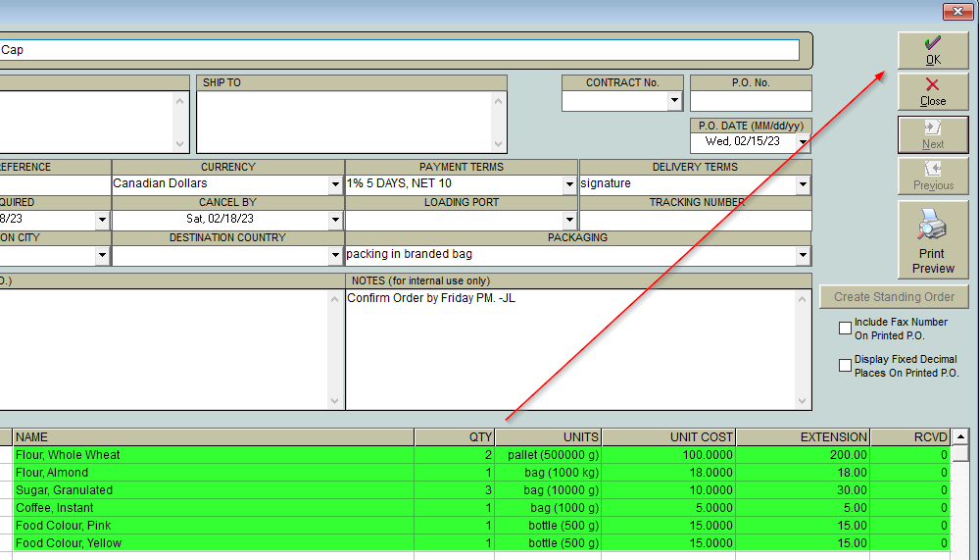Click the UNITS column header
The width and height of the screenshot is (980, 560).
coord(548,436)
